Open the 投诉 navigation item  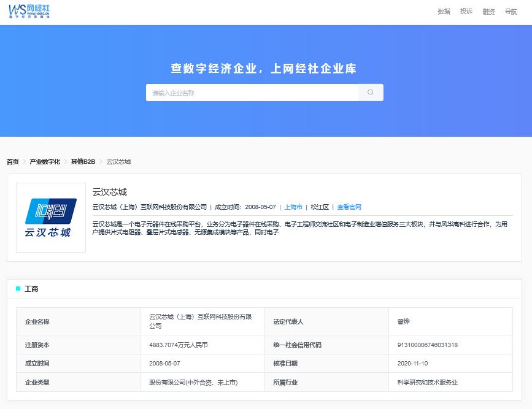[466, 12]
